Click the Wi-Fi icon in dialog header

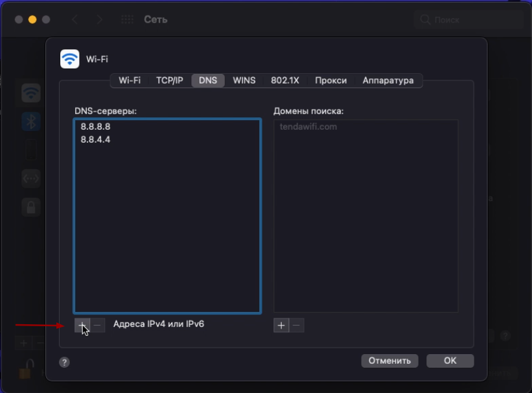[69, 59]
